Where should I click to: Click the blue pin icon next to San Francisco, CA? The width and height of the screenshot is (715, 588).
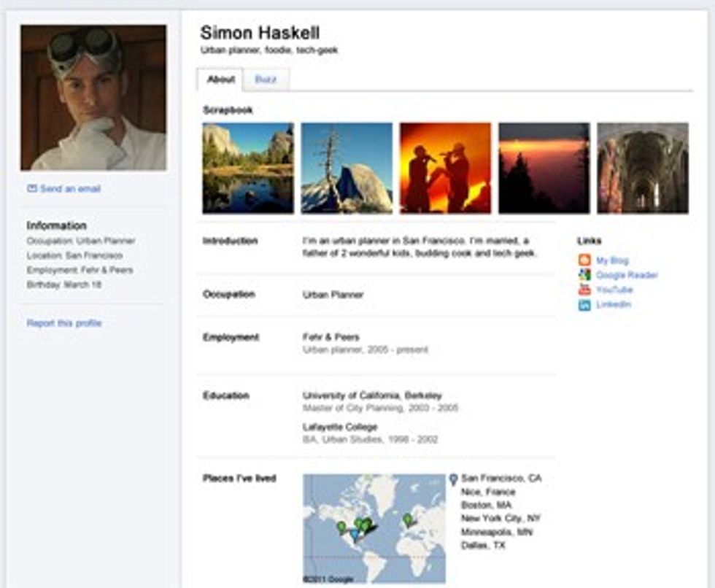click(x=454, y=480)
